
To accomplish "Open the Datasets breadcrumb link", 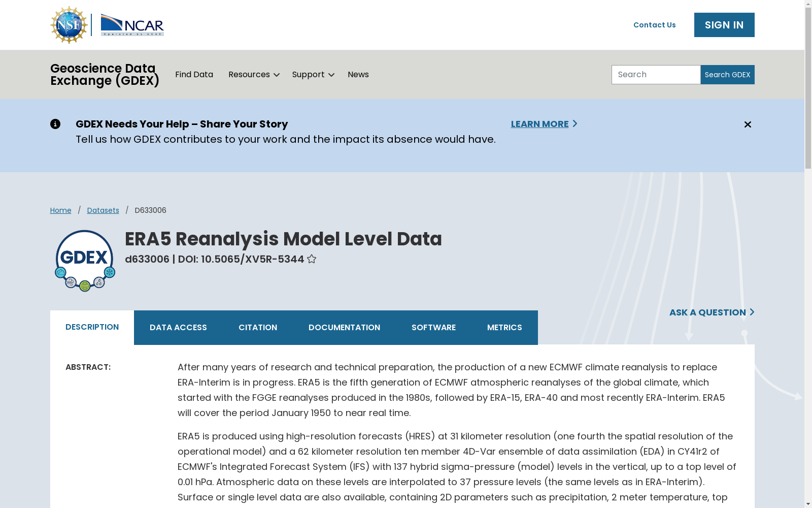I will 103,210.
